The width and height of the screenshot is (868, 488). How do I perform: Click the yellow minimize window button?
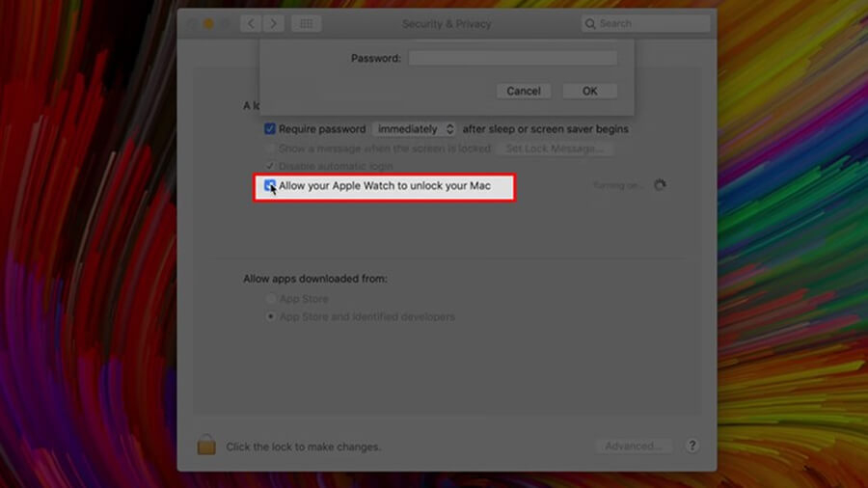[208, 23]
